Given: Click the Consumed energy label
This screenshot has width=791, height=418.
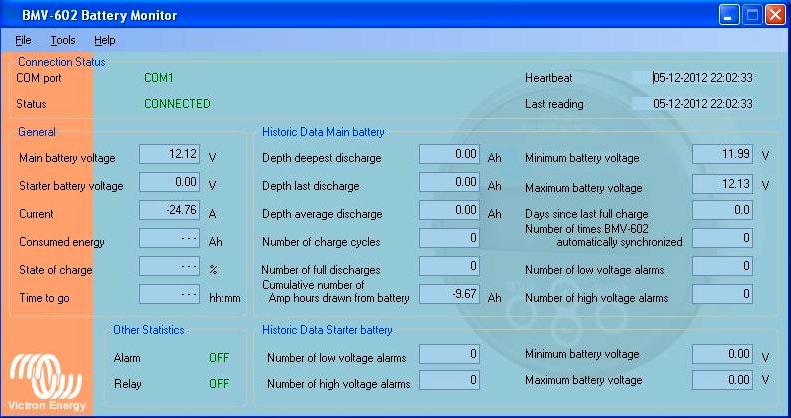Looking at the screenshot, I should coord(62,242).
